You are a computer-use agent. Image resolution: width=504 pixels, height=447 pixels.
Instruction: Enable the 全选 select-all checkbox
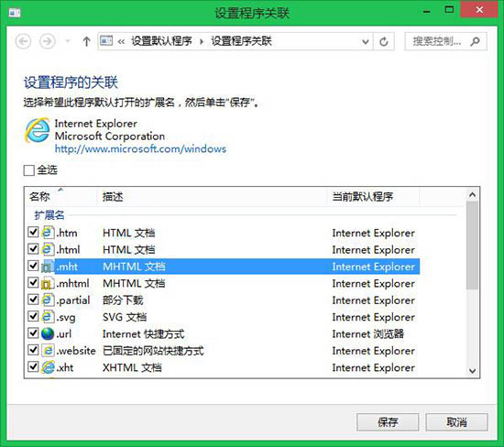click(28, 170)
